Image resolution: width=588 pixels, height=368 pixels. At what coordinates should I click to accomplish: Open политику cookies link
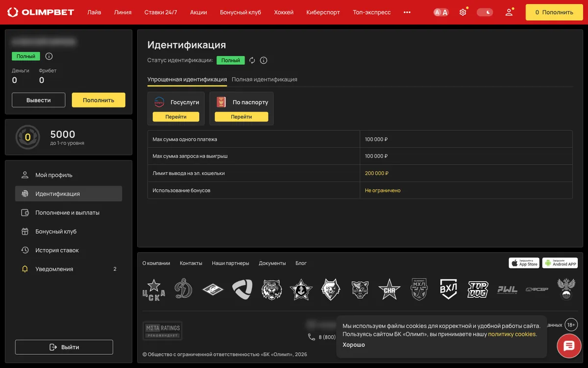coord(513,334)
